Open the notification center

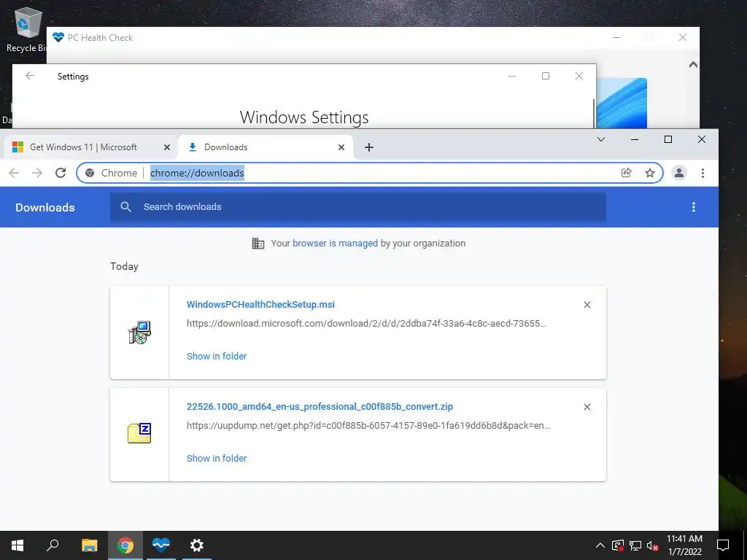coord(723,545)
